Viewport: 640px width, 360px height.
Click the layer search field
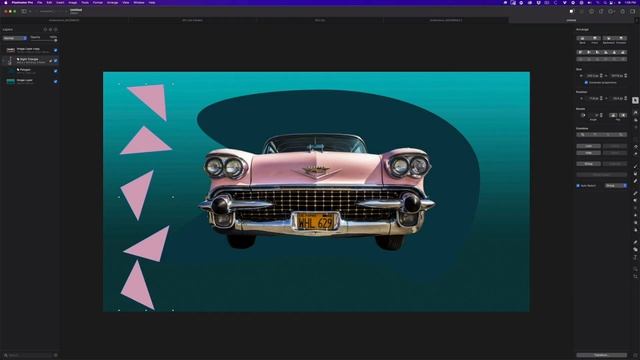[28, 355]
